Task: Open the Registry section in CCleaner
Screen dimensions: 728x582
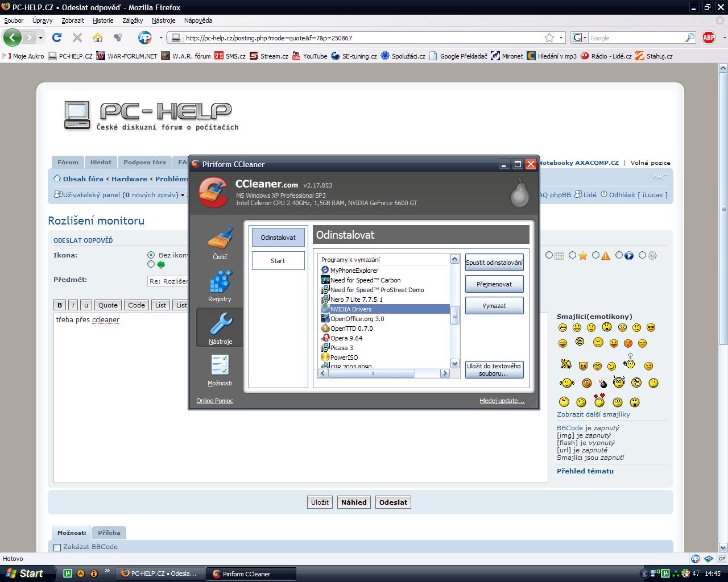Action: coord(220,286)
